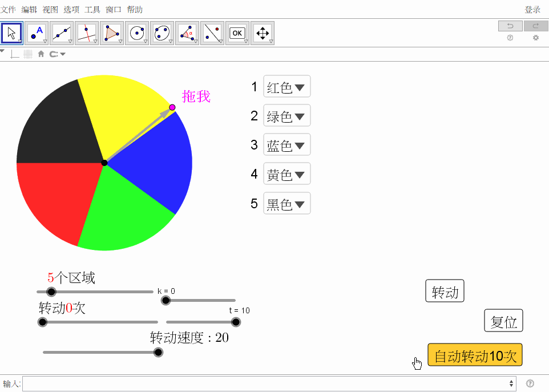Image resolution: width=549 pixels, height=392 pixels.
Task: Open region 2 color dropdown 绿色
Action: click(286, 115)
